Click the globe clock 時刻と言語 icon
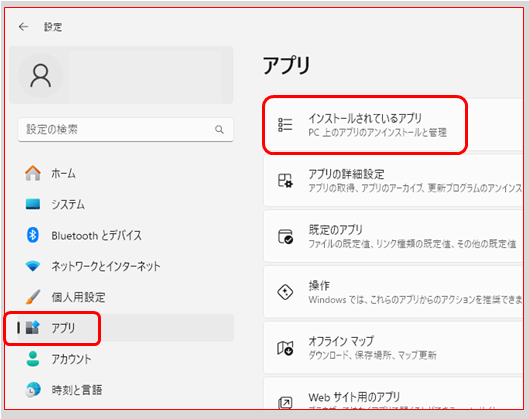The width and height of the screenshot is (529, 419). 33,390
